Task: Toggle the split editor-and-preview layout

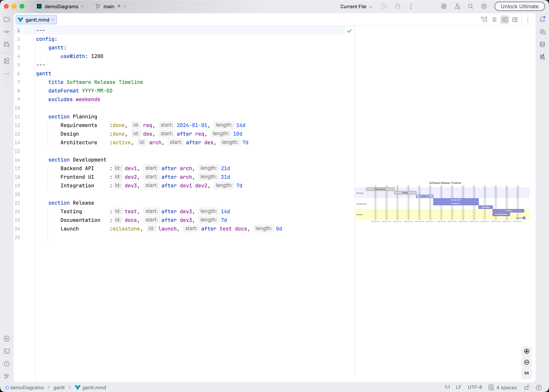Action: tap(505, 19)
